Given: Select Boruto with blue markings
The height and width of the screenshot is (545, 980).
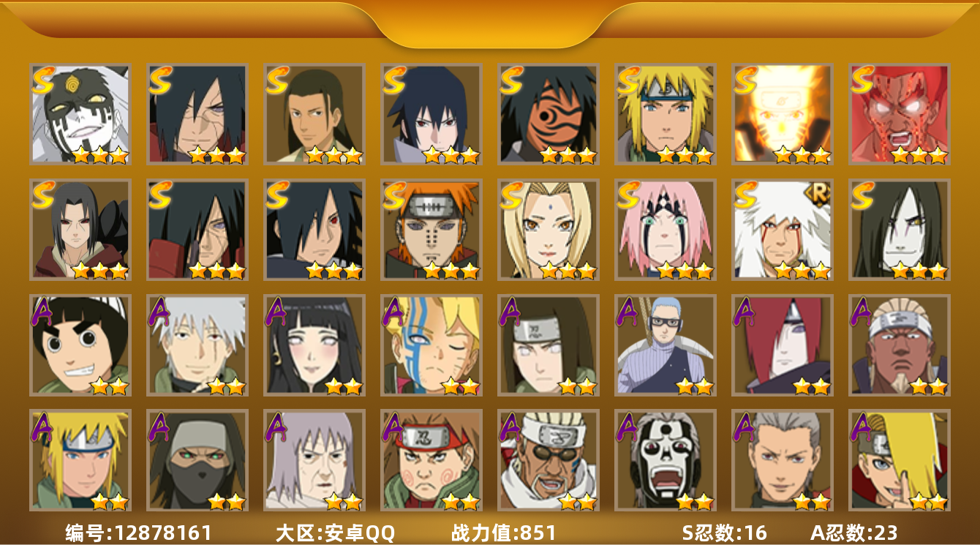Looking at the screenshot, I should click(x=431, y=345).
